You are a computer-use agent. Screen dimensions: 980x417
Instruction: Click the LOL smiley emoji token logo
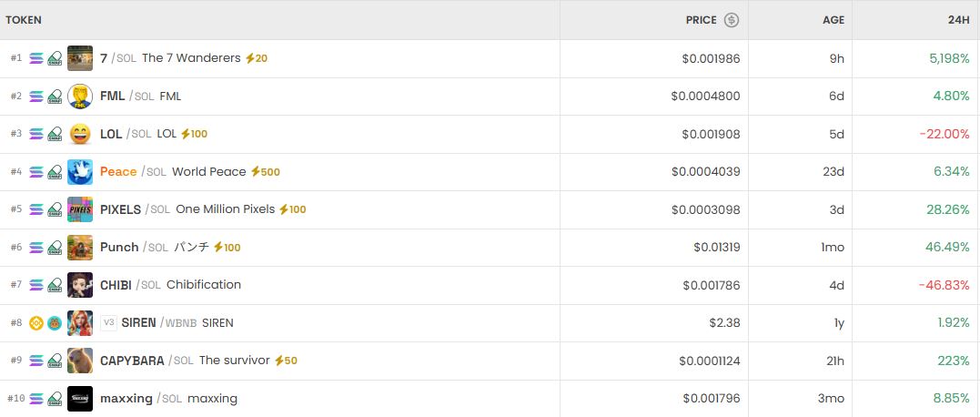click(80, 134)
